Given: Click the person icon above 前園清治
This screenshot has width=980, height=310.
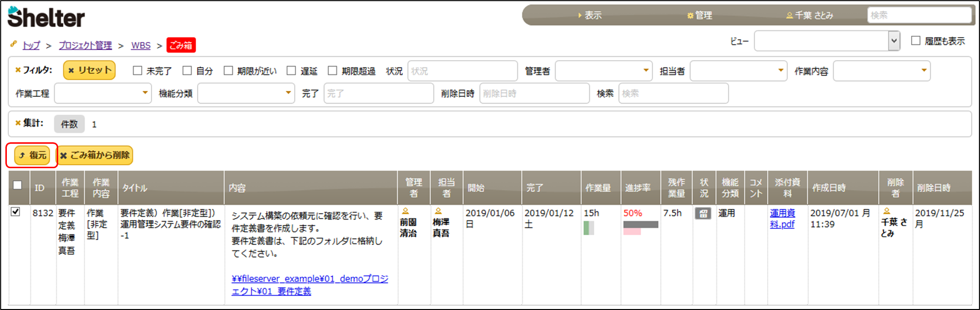Looking at the screenshot, I should tap(405, 211).
